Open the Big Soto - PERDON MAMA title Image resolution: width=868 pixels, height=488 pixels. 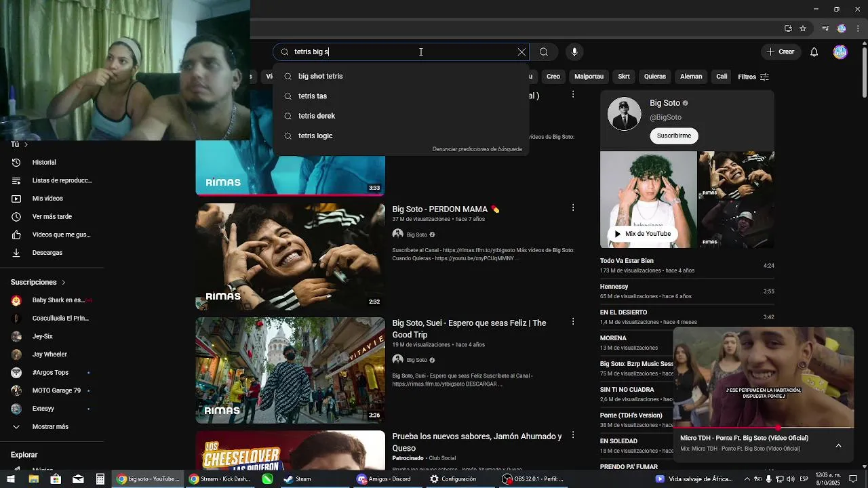point(446,209)
